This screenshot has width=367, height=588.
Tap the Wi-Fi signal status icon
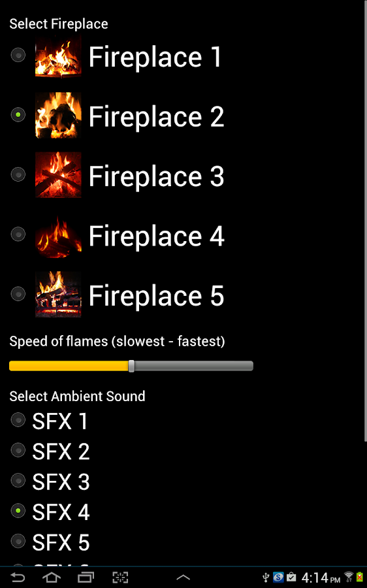pos(349,577)
